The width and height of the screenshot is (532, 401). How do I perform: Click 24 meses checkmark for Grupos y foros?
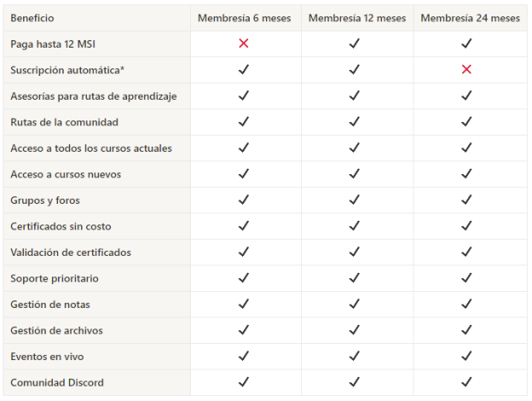coord(466,200)
